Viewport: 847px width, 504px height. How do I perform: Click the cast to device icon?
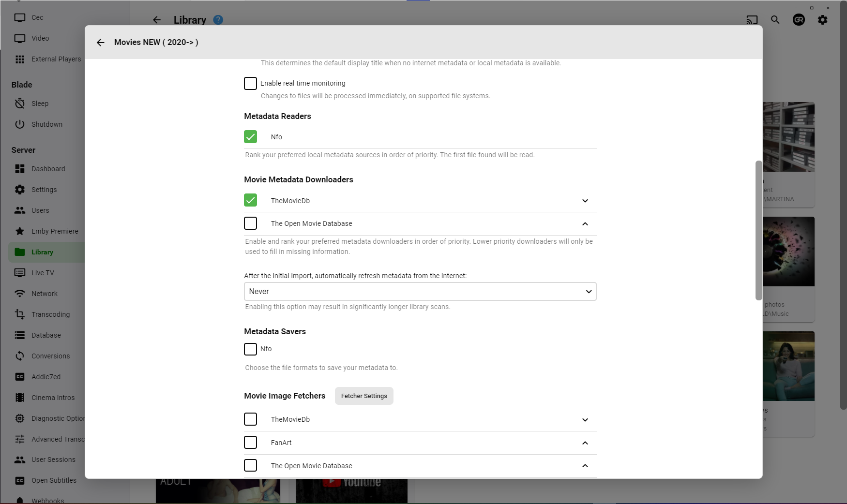pos(752,20)
